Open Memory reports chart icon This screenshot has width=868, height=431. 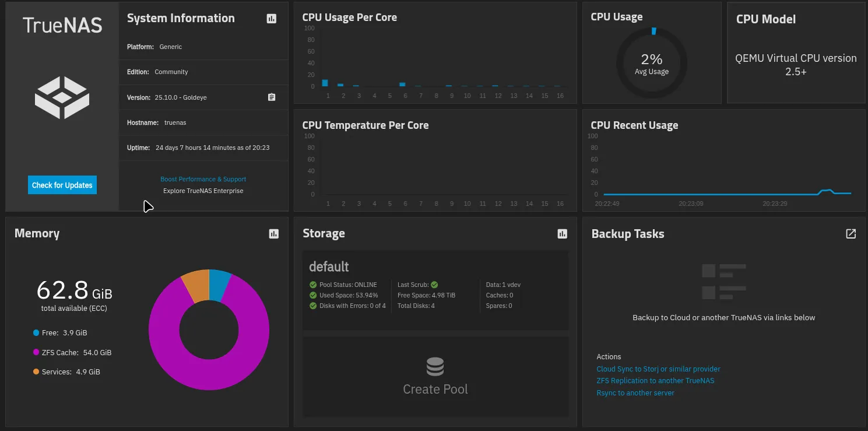pos(274,234)
